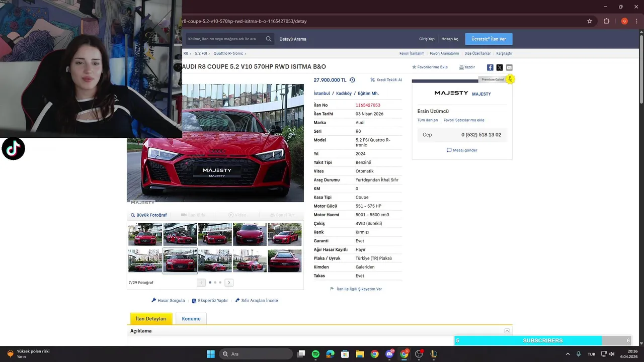Open the Favori İlanlarım link

[x=412, y=53]
